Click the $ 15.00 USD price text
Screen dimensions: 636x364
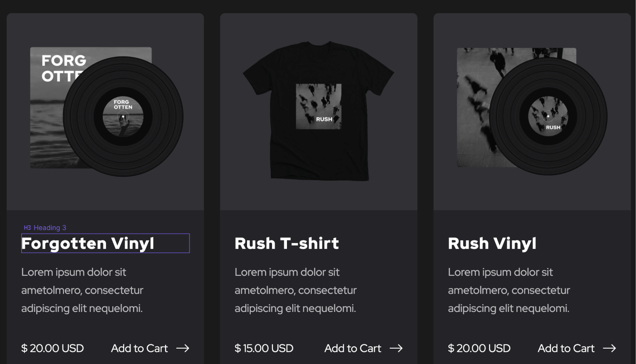point(264,348)
